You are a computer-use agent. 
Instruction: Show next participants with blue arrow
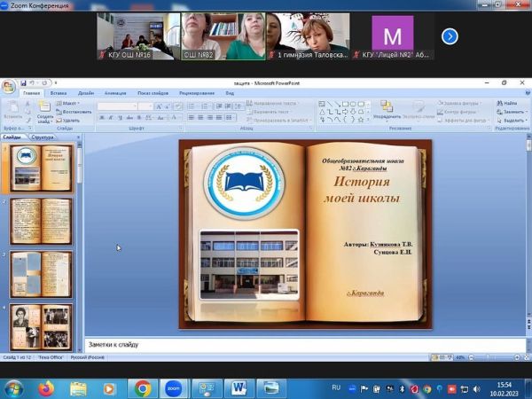coord(450,36)
